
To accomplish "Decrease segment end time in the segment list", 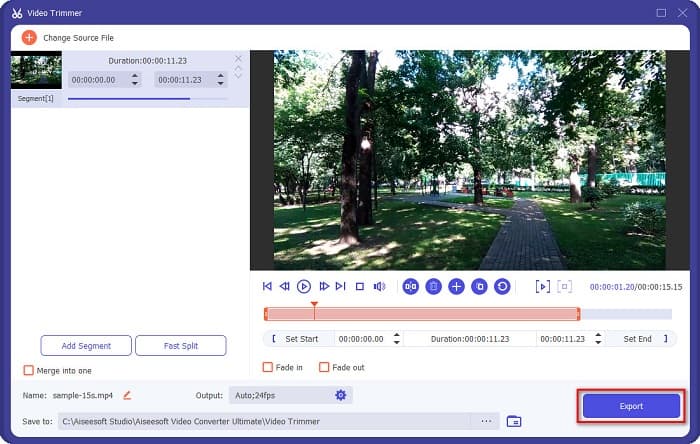I will tap(221, 83).
